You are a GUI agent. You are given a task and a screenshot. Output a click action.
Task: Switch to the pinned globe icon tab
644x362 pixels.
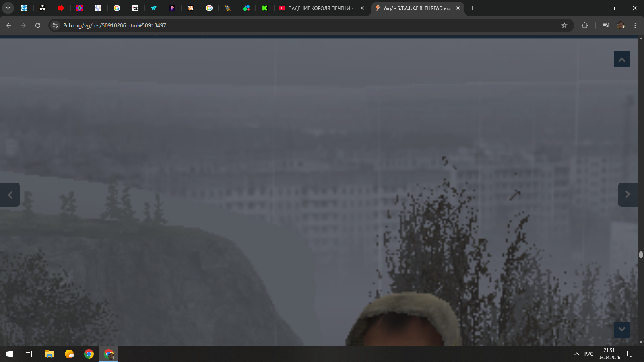click(24, 8)
